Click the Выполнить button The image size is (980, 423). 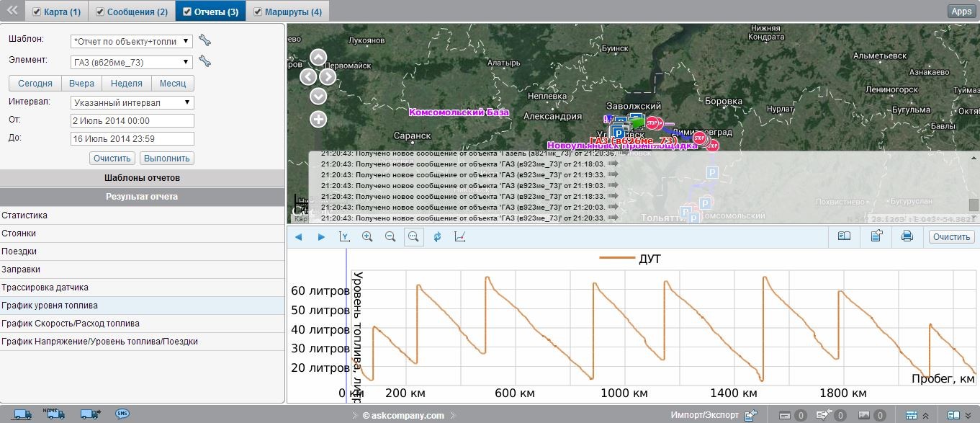point(167,159)
